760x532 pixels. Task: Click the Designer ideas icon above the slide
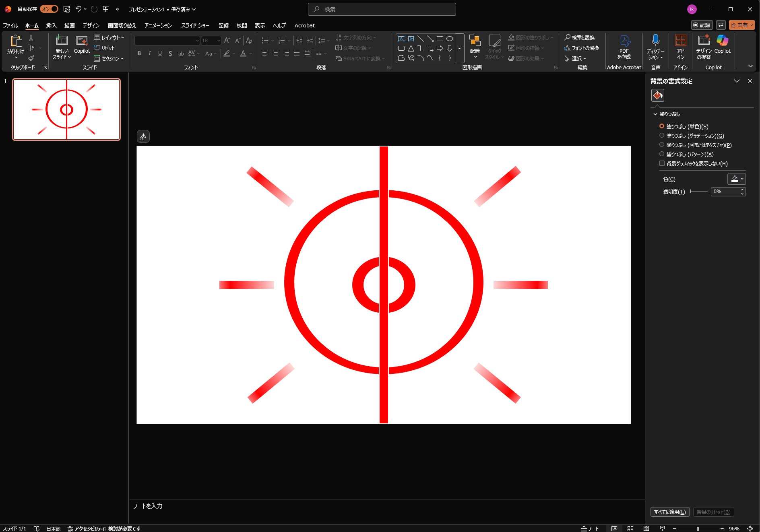point(143,136)
